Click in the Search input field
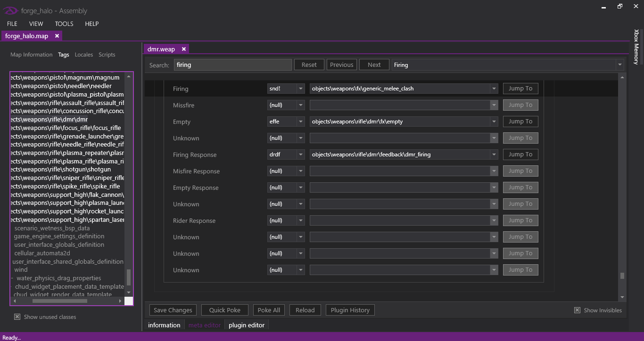Image resolution: width=644 pixels, height=341 pixels. coord(233,65)
